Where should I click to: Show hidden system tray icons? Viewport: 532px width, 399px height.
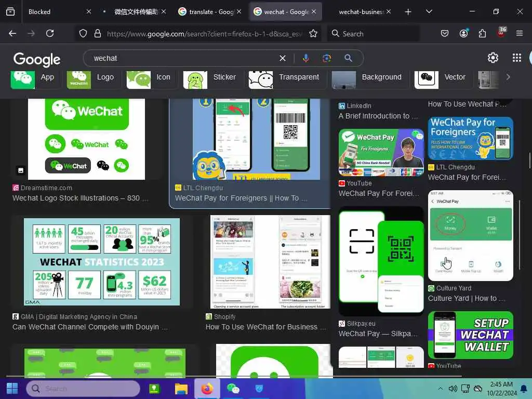click(x=440, y=389)
